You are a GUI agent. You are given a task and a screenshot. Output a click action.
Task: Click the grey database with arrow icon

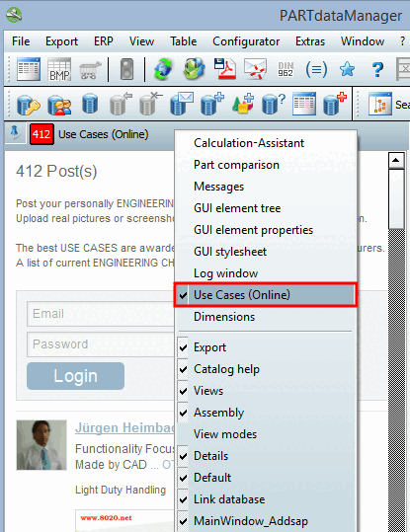pos(121,104)
